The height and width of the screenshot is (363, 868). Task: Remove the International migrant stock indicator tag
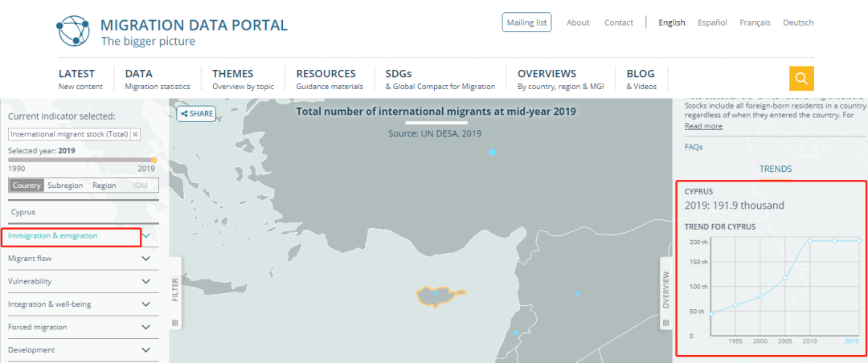point(135,135)
